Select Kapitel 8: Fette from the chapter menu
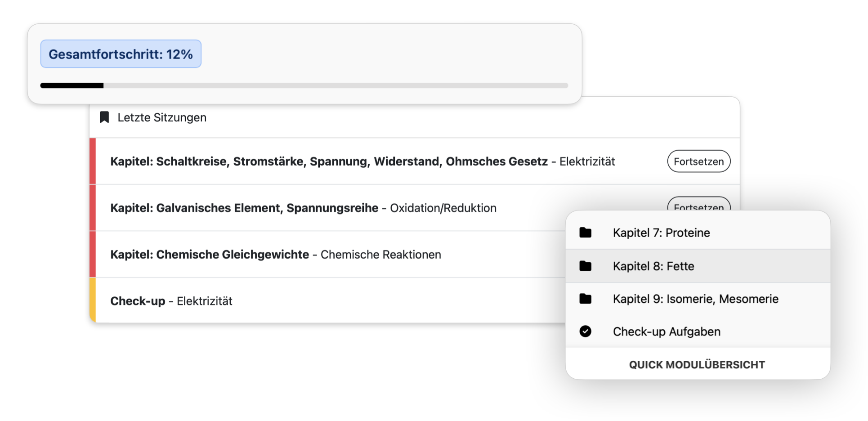 [653, 266]
